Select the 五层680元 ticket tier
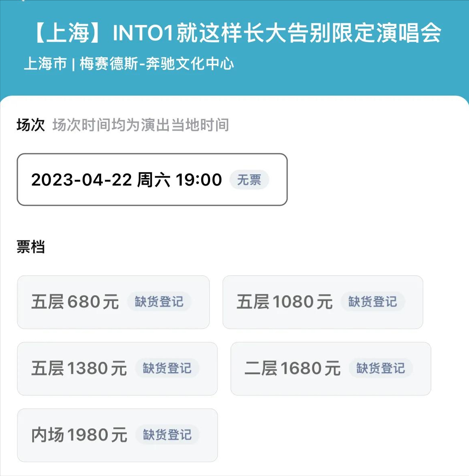Screen dimensions: 469x476 75,302
